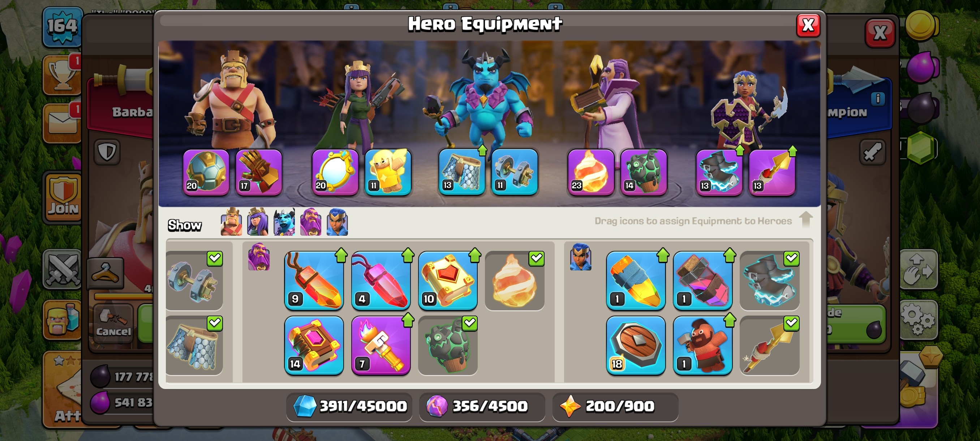Pick the level 18 Royal Champion shield equipment

click(x=636, y=345)
